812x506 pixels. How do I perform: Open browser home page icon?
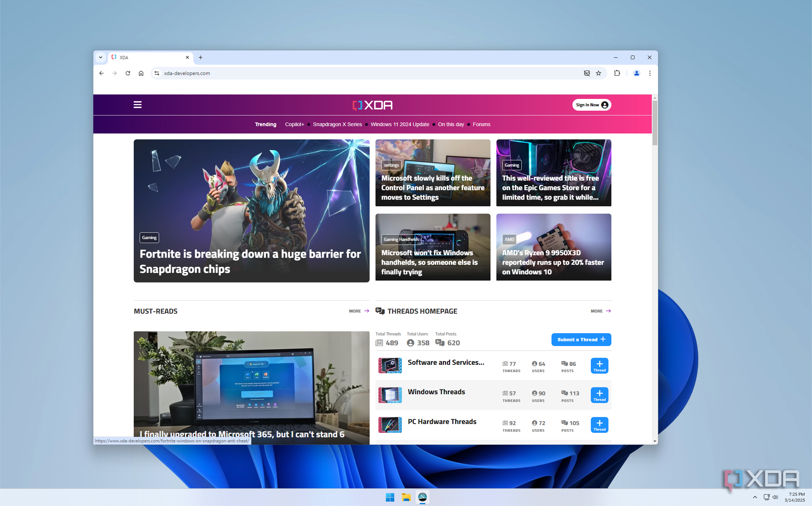pos(141,73)
